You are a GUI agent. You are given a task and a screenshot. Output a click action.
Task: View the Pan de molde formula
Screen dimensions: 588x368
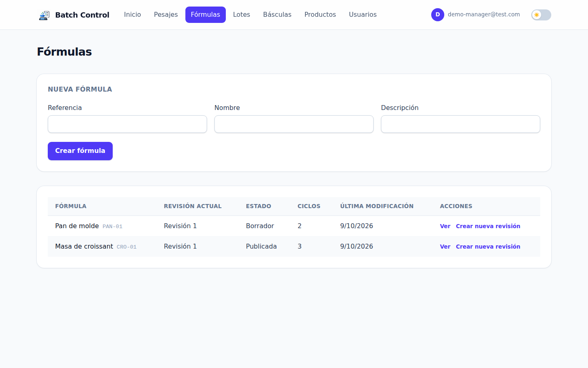pyautogui.click(x=445, y=226)
